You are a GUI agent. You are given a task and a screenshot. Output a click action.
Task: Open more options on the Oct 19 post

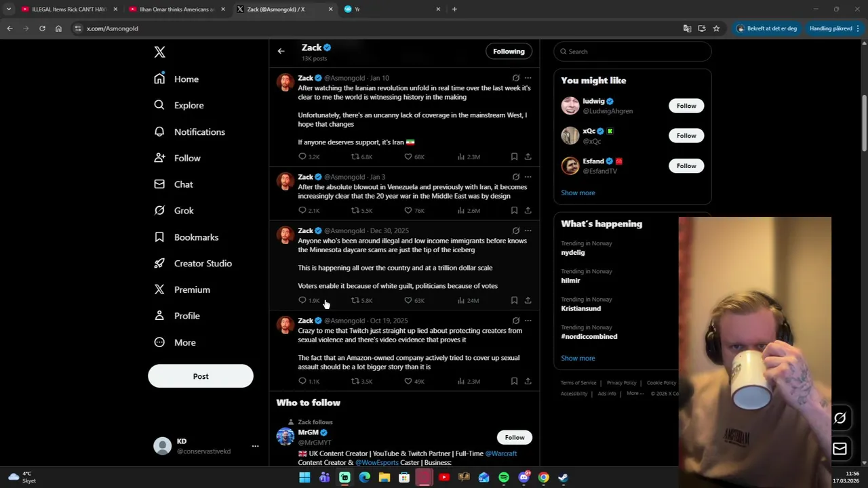528,321
